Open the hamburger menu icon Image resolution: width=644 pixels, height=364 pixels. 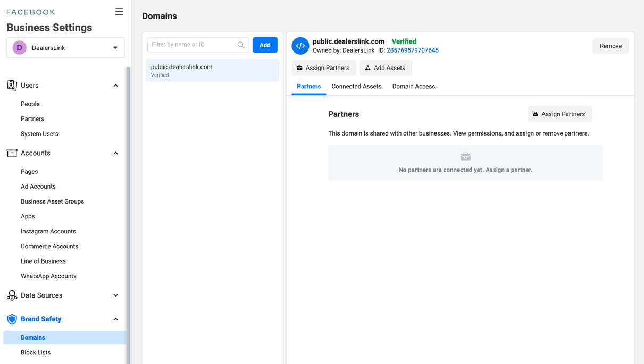pyautogui.click(x=119, y=12)
